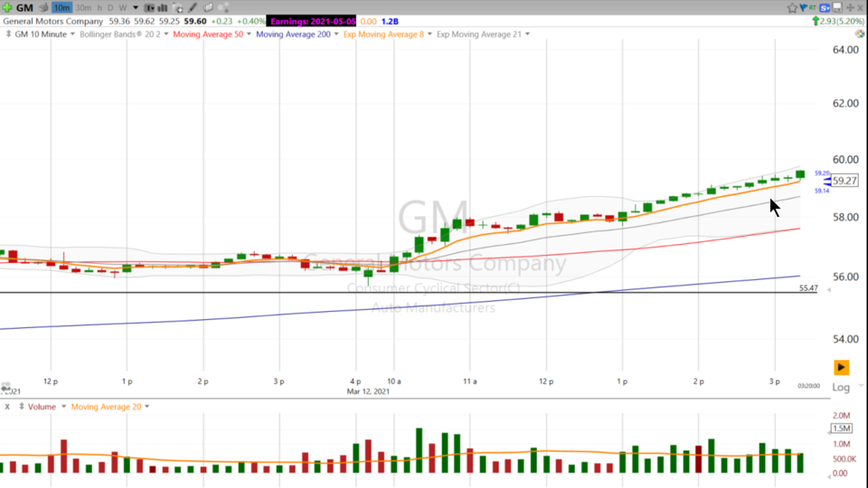Viewport: 868px width, 488px height.
Task: Click the Mar 12, 2021 date label
Action: point(368,391)
